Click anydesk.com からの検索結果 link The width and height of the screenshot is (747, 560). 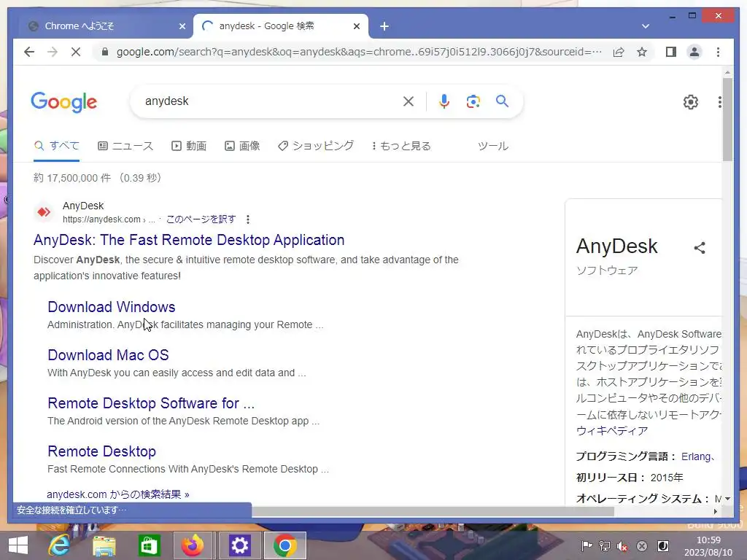pyautogui.click(x=118, y=494)
